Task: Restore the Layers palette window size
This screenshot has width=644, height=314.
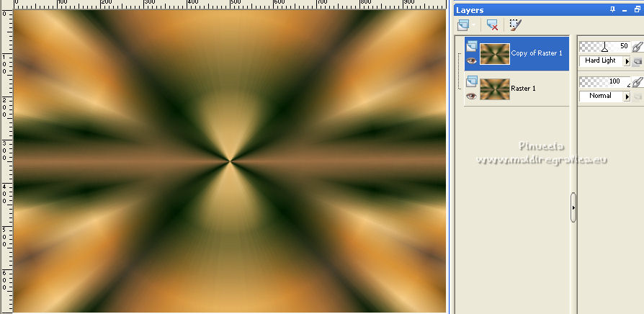Action: 637,9
